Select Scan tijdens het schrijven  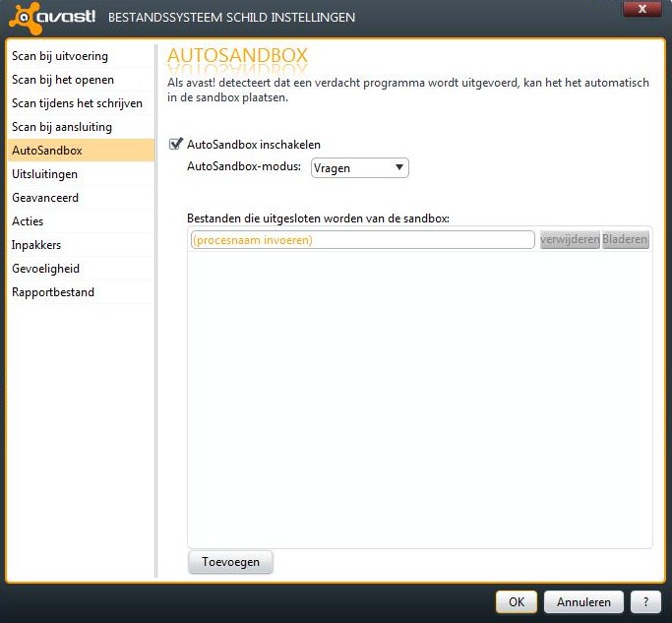click(x=81, y=103)
